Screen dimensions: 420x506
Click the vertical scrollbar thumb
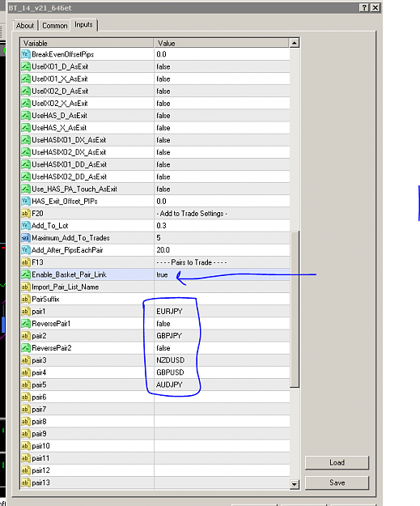295,308
